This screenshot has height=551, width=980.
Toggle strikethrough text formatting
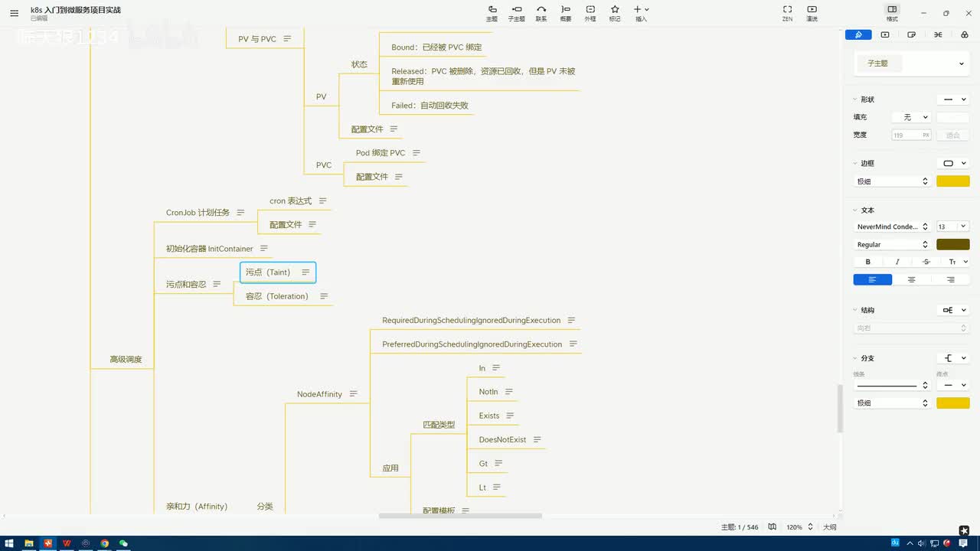click(926, 262)
